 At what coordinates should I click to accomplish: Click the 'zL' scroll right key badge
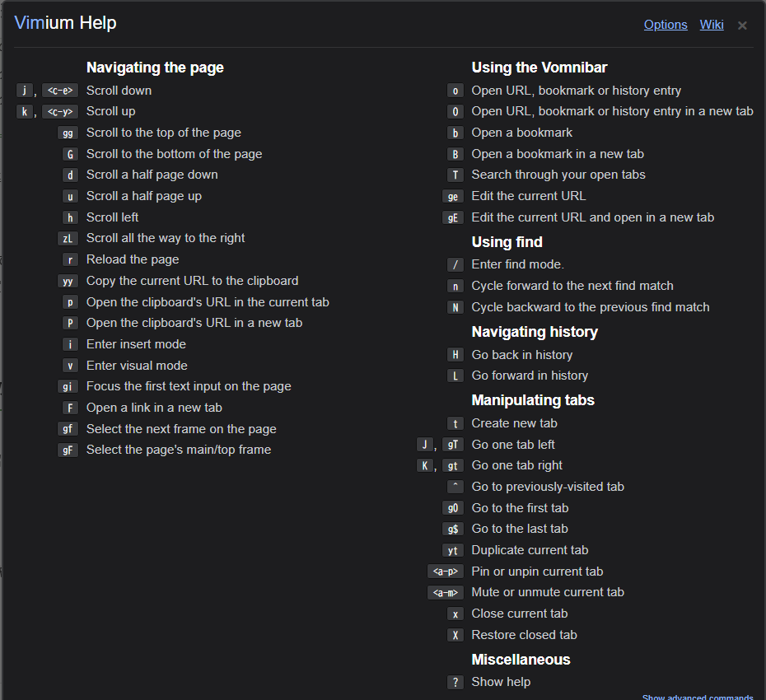68,238
